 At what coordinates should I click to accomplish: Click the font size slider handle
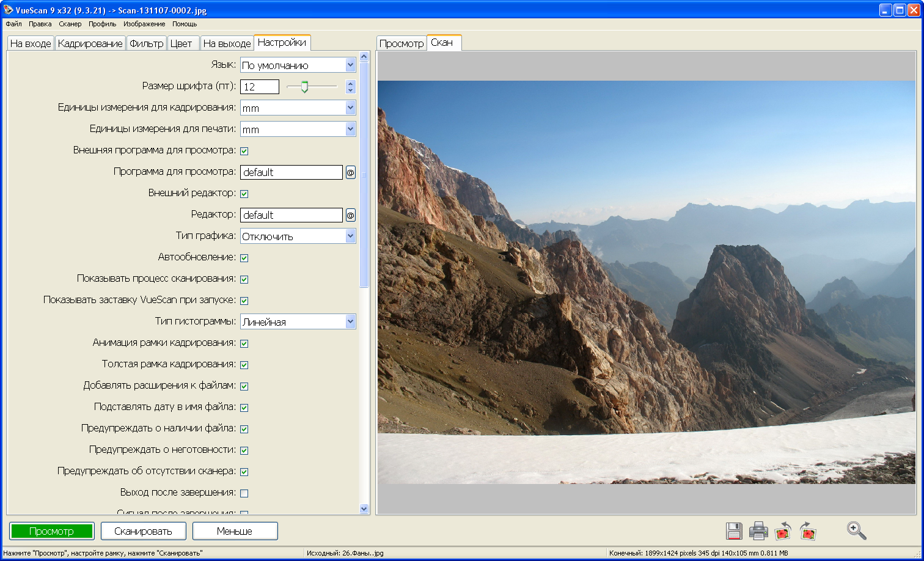[304, 87]
